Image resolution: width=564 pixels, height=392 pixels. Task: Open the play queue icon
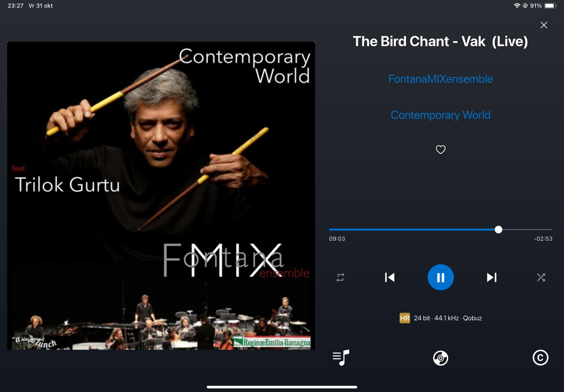[x=341, y=357]
